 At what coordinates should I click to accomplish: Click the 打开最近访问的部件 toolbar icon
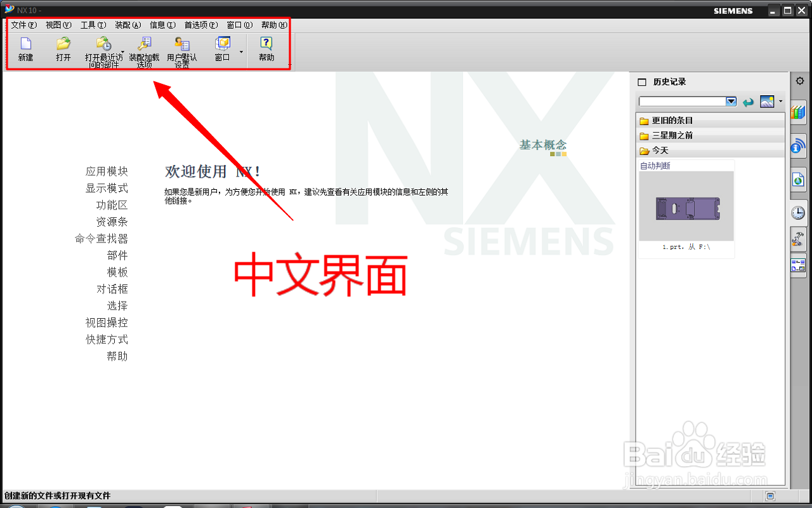coord(103,44)
